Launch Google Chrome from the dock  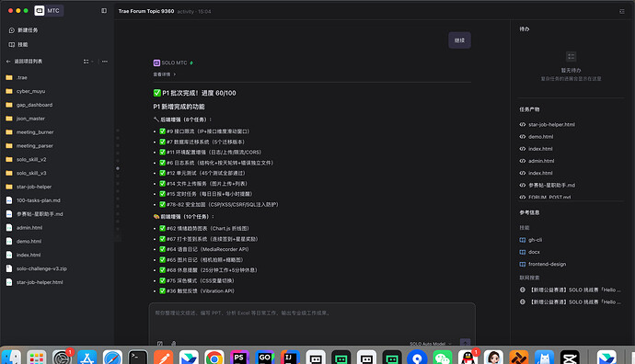click(214, 358)
